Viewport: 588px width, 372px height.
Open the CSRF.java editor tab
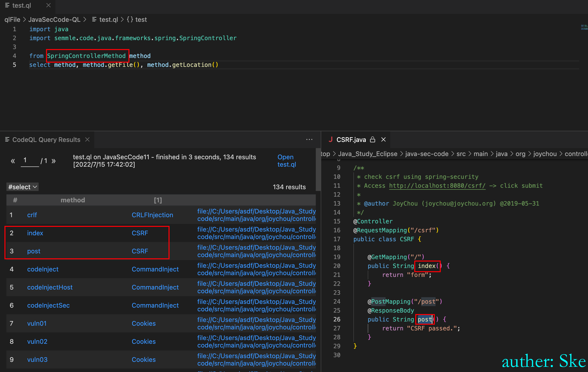pyautogui.click(x=351, y=140)
